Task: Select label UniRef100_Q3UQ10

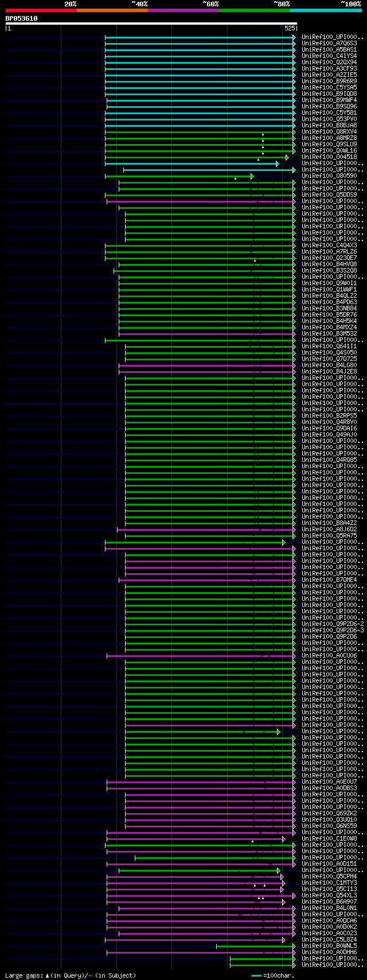Action: [329, 819]
